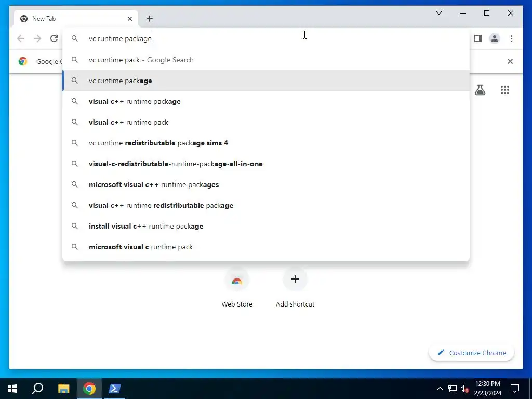Open Chrome's three-dot menu
Viewport: 532px width, 399px height.
[511, 38]
